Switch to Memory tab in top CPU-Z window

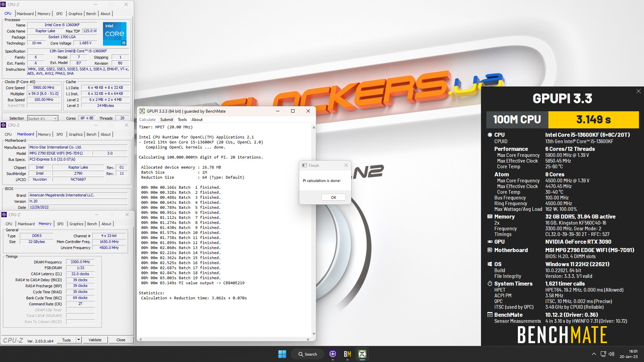click(44, 14)
